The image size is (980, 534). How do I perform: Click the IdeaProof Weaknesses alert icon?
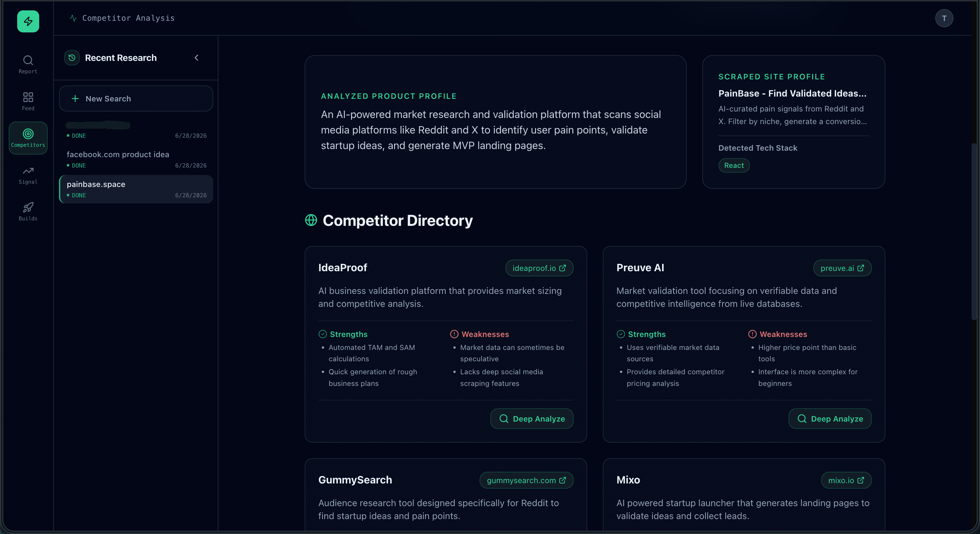pyautogui.click(x=454, y=334)
